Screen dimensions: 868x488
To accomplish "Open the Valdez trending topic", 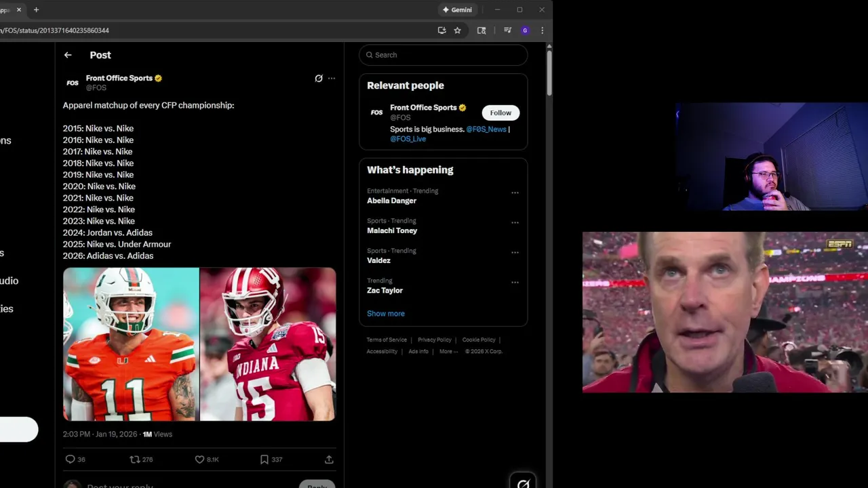I will click(x=378, y=260).
